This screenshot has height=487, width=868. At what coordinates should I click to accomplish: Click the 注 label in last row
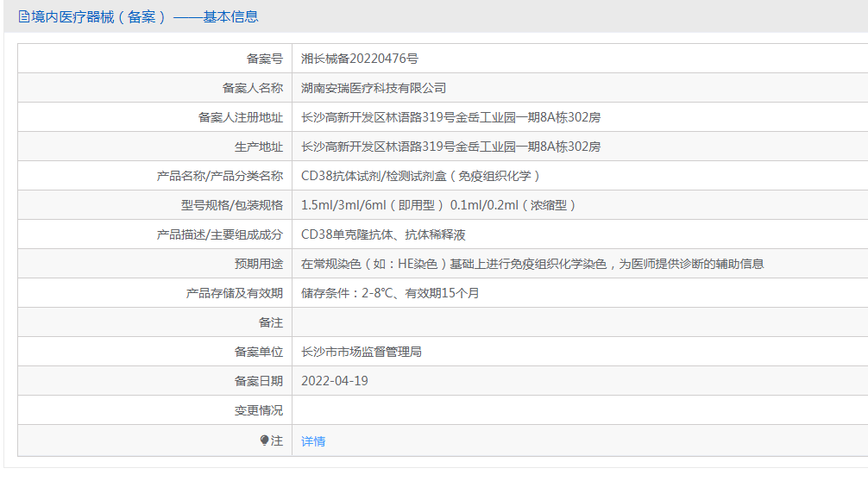point(277,440)
